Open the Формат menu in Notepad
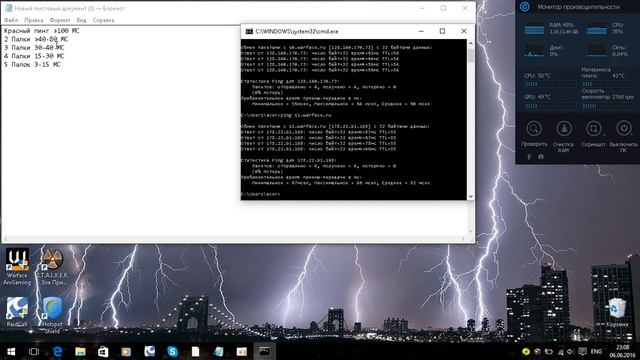 60,20
